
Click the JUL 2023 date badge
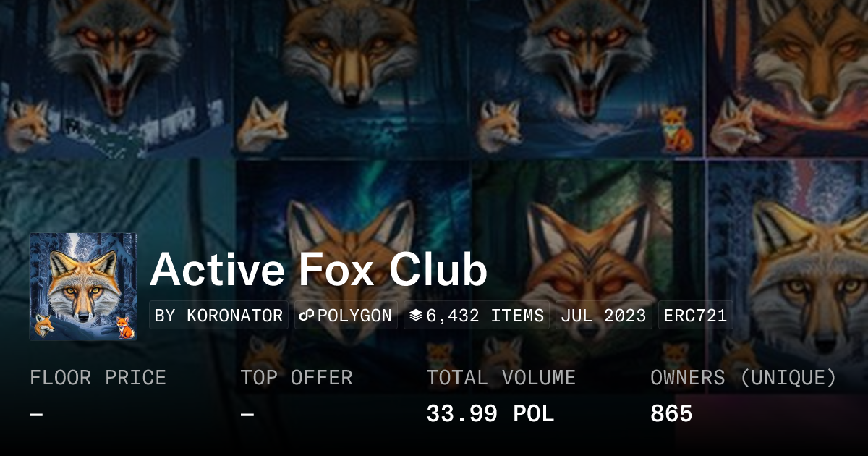point(604,316)
